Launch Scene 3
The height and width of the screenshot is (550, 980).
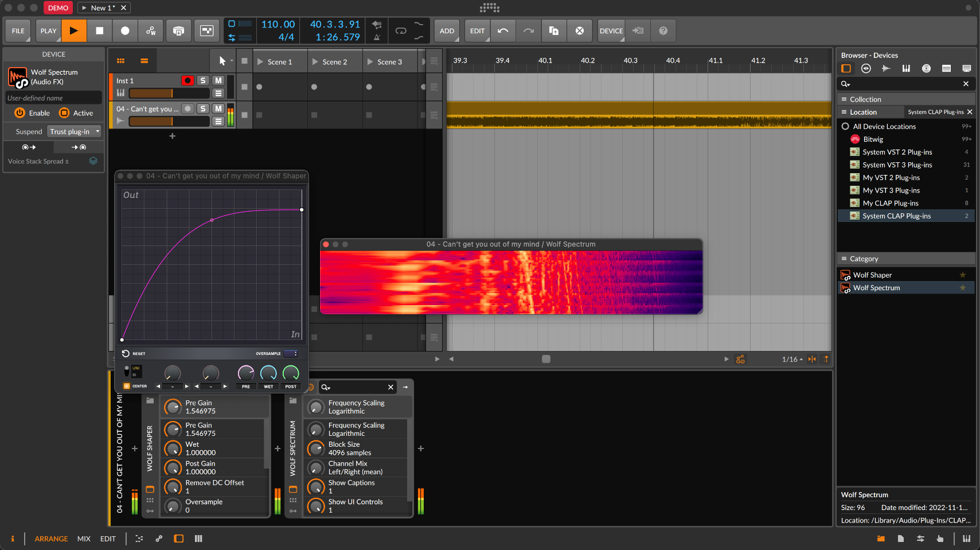click(x=370, y=62)
